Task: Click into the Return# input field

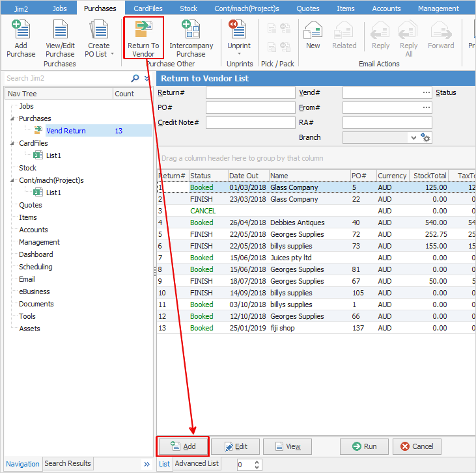Action: (251, 92)
